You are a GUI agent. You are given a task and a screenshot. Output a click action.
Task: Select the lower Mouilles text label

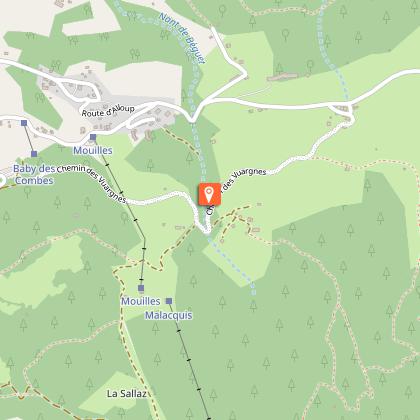coord(140,301)
